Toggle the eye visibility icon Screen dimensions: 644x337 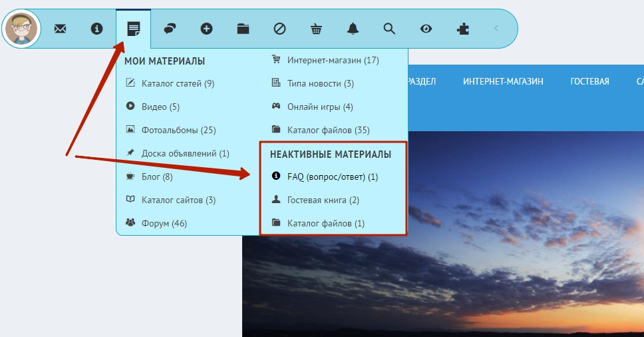click(x=426, y=29)
